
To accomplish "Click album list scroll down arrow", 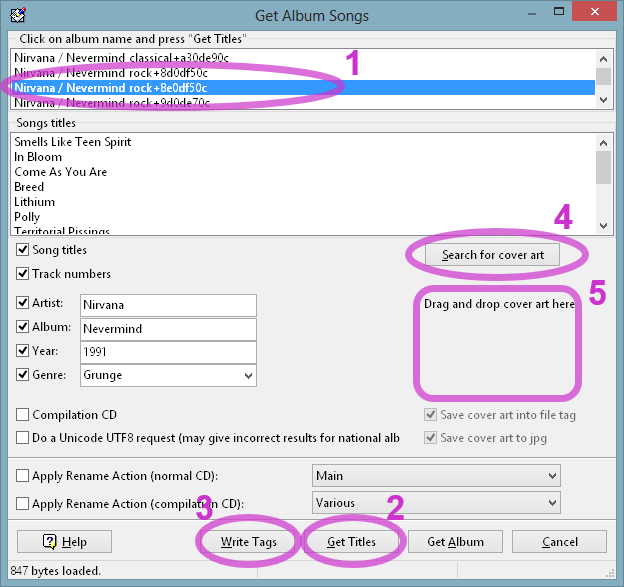I will click(x=603, y=99).
